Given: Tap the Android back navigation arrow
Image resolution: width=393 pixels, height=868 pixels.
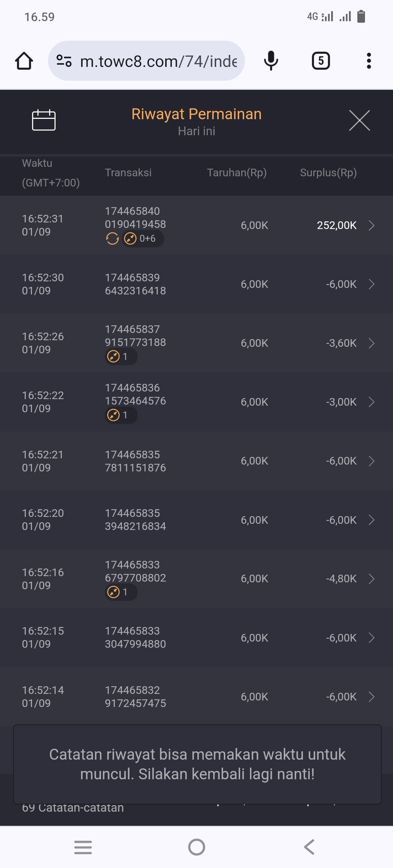Looking at the screenshot, I should click(x=309, y=847).
